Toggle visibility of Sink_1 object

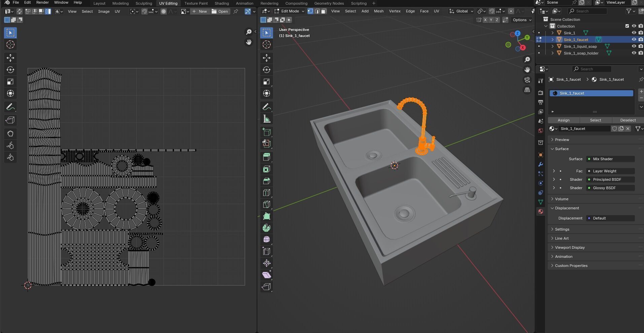[x=634, y=33]
